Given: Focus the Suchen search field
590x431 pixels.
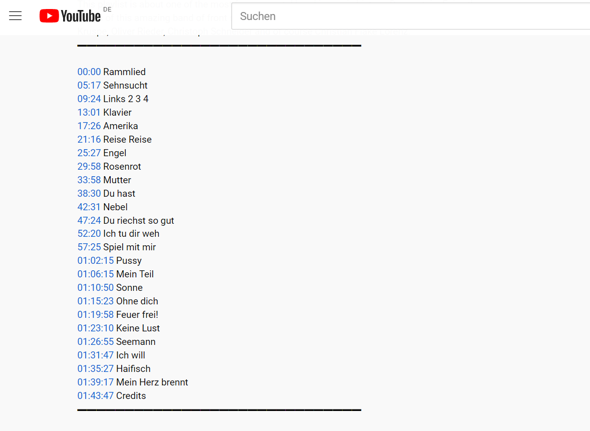Looking at the screenshot, I should (x=411, y=16).
